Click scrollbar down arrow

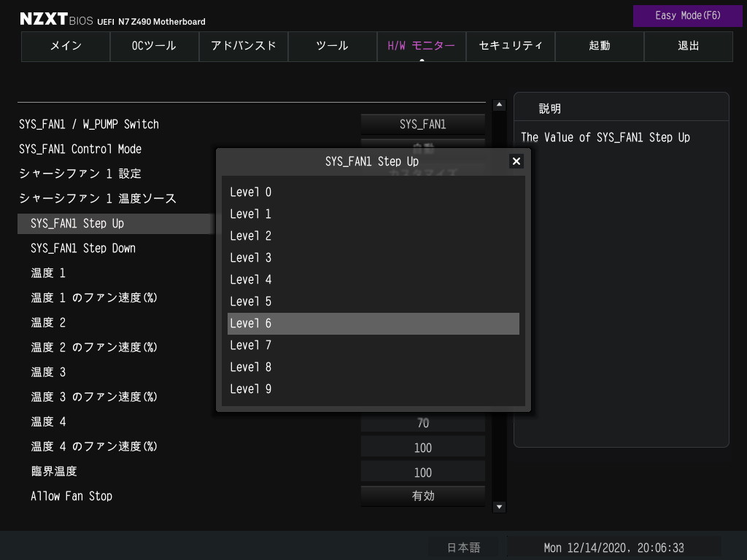pyautogui.click(x=499, y=507)
